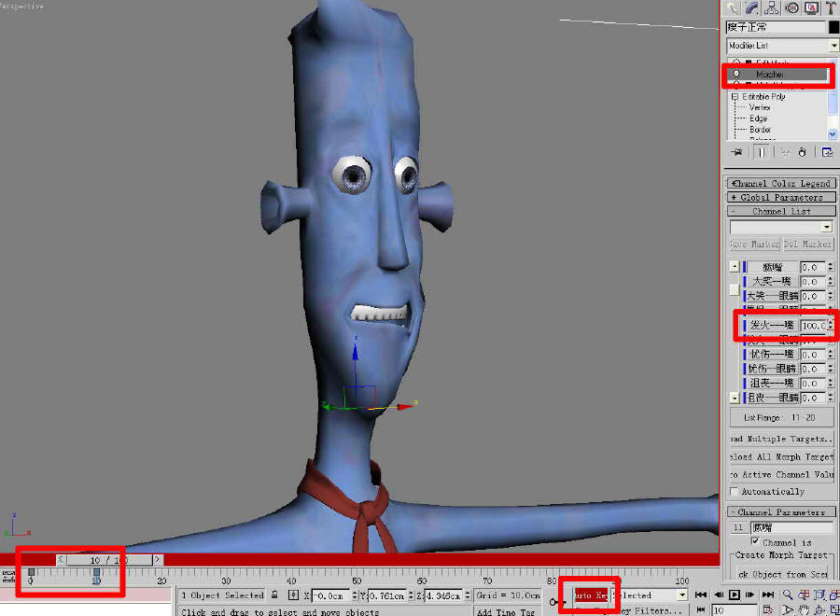The height and width of the screenshot is (616, 840).
Task: Open the Hierarchy command panel tab
Action: click(772, 7)
